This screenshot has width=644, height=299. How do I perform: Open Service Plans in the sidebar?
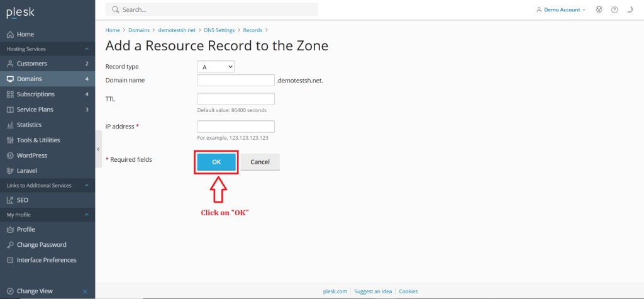click(x=48, y=110)
